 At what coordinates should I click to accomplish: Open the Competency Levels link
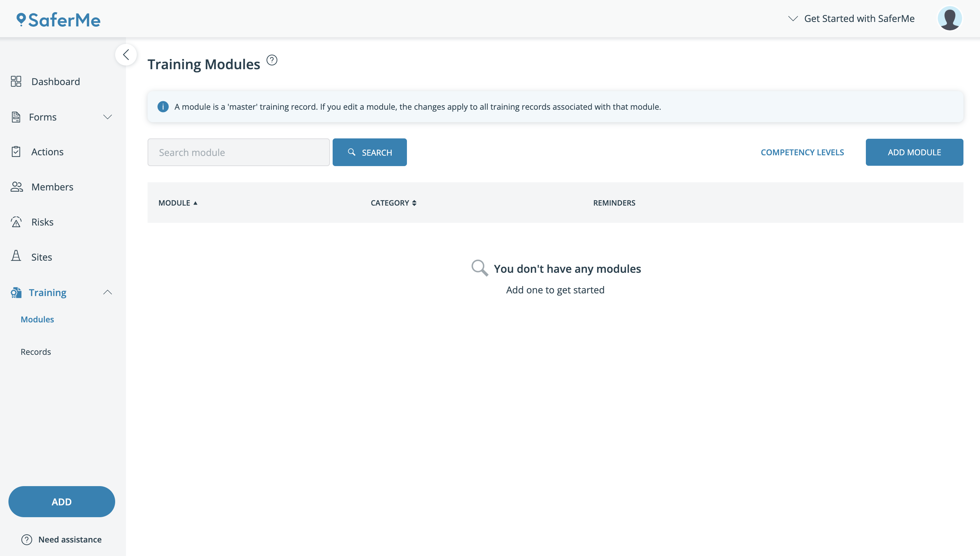point(802,152)
